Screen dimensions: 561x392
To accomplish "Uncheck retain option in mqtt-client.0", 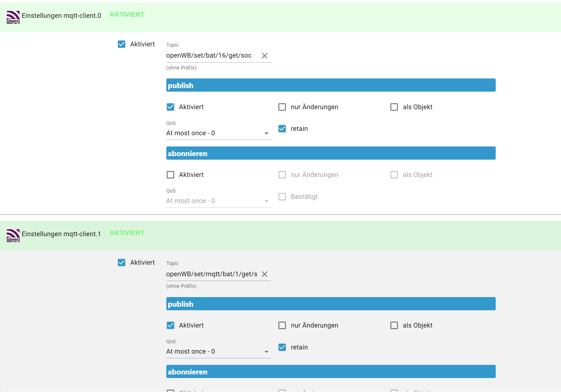I will 282,129.
